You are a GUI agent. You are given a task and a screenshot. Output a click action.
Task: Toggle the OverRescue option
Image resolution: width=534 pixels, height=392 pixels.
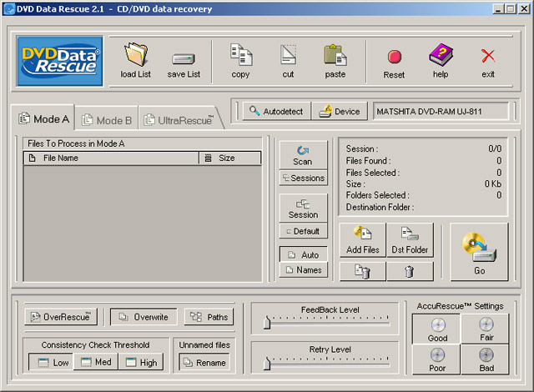(x=61, y=317)
